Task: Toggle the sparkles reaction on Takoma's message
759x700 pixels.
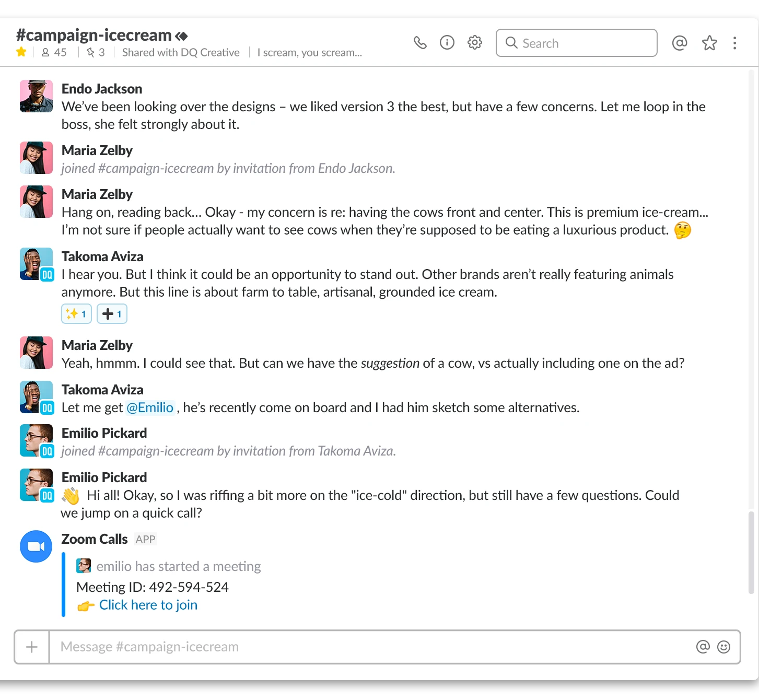Action: tap(77, 314)
